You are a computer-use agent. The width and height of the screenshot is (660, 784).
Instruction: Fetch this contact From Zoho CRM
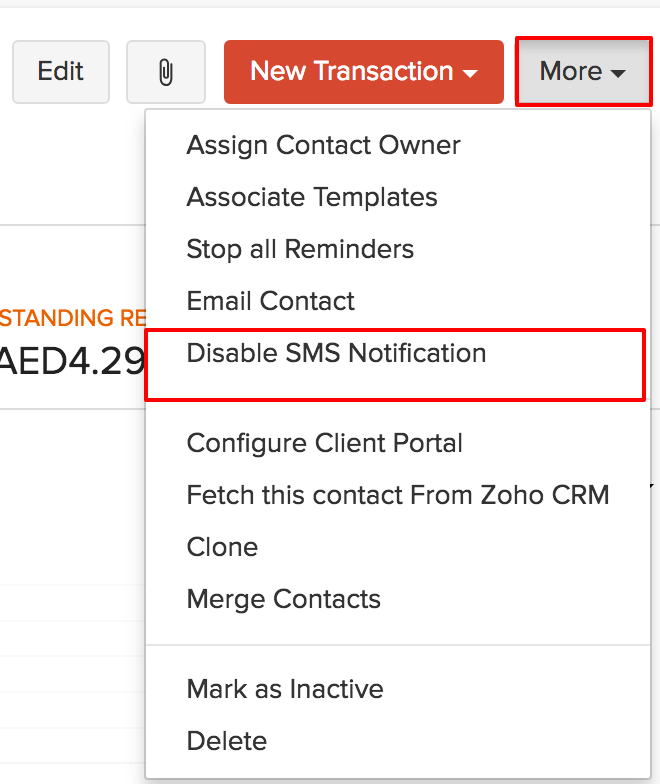click(397, 495)
